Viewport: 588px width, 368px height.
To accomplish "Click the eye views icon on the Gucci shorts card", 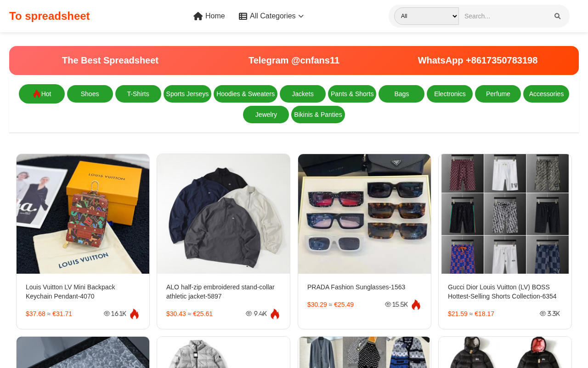I will click(x=543, y=314).
